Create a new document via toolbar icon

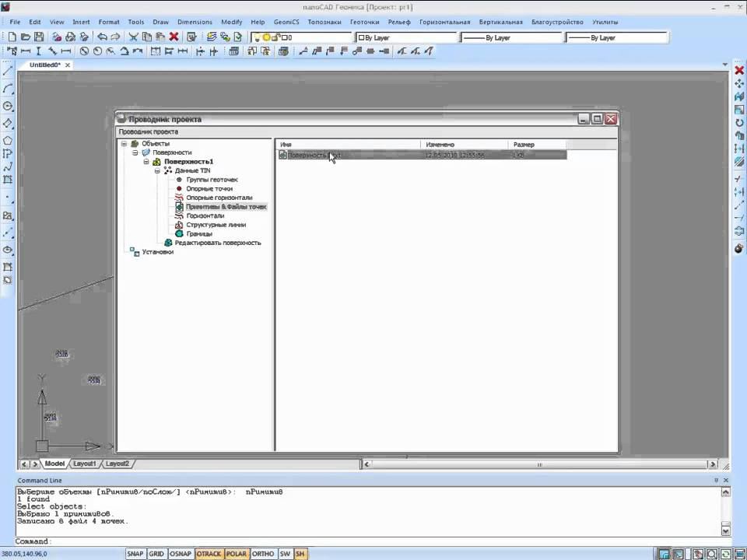(x=12, y=37)
